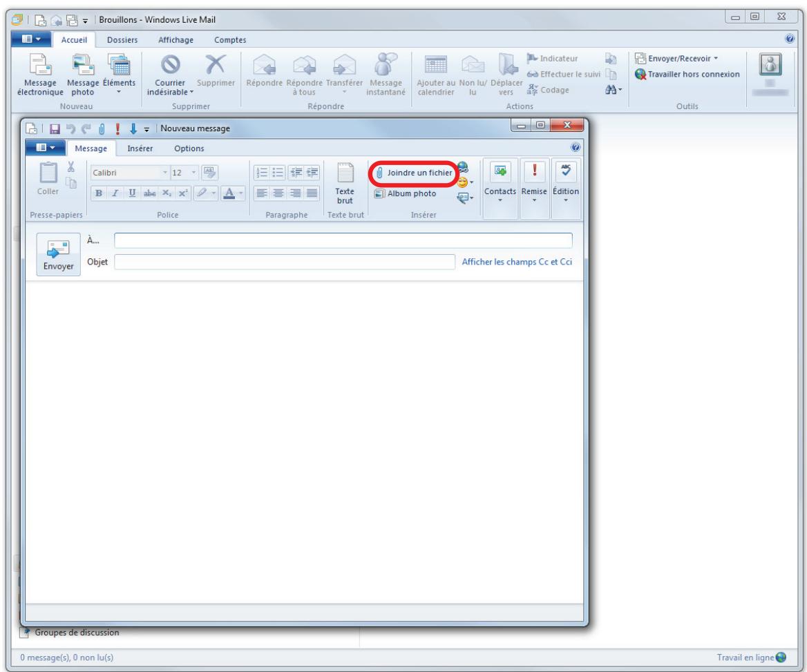The image size is (807, 672).
Task: Click the insert hyperlink globe icon
Action: pyautogui.click(x=463, y=166)
